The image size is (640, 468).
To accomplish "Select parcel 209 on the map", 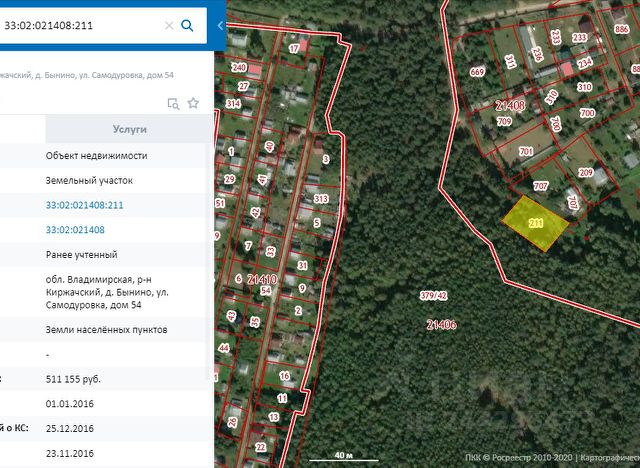I will click(x=586, y=173).
